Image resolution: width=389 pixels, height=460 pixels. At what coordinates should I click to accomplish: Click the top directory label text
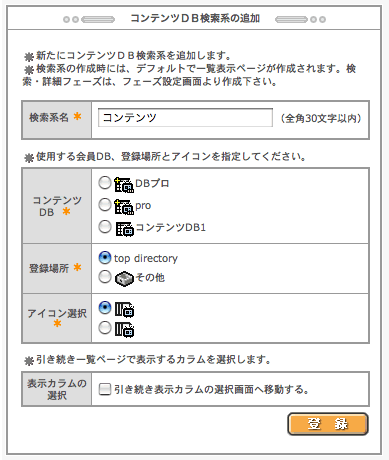pos(146,258)
